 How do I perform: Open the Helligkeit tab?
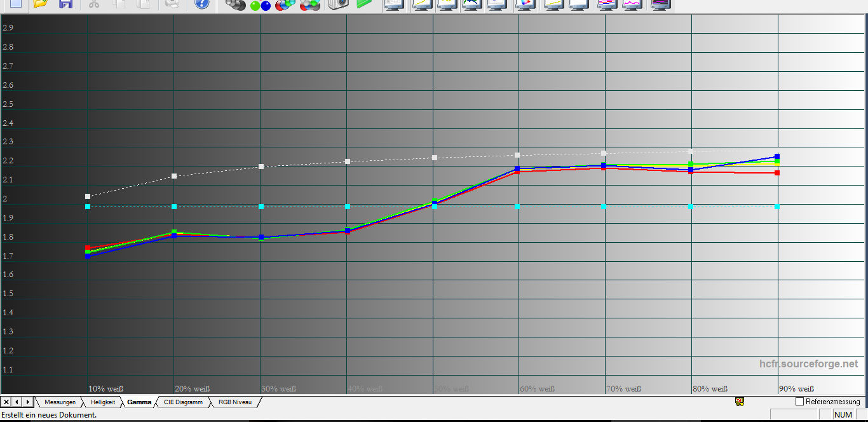103,402
